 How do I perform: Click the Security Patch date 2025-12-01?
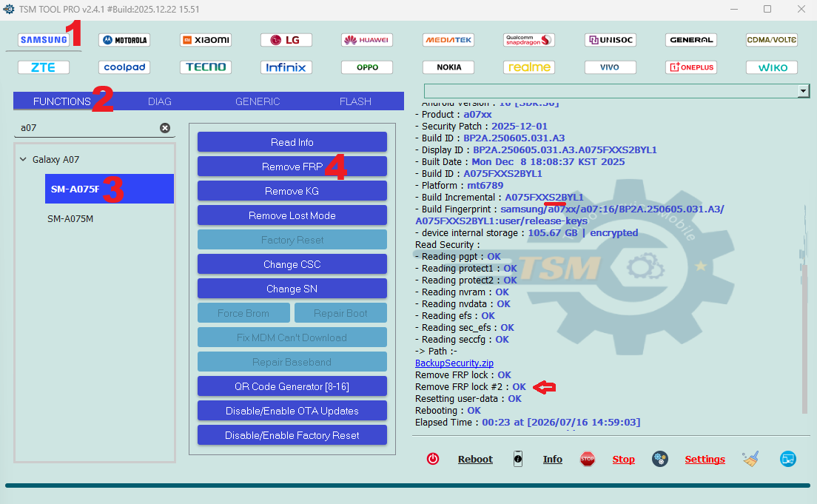[x=520, y=126]
